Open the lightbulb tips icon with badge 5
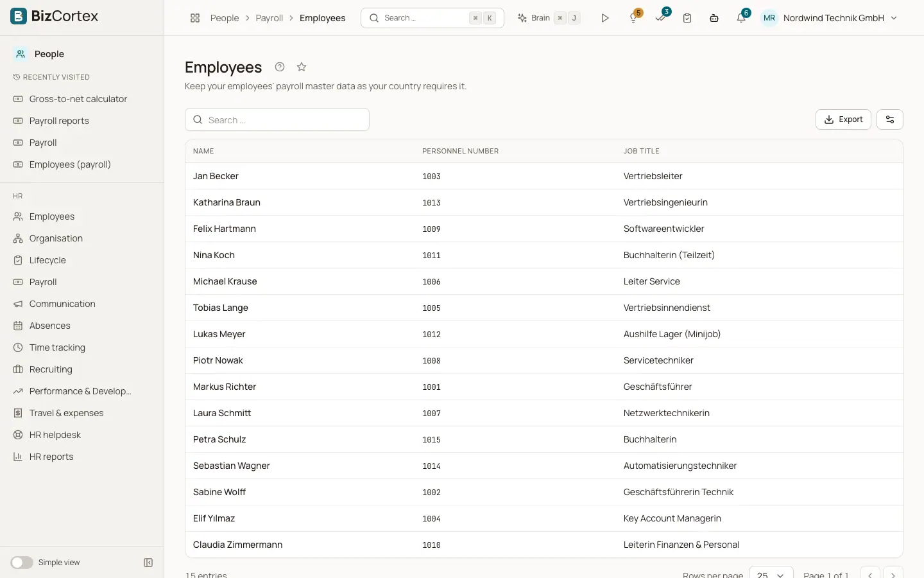924x578 pixels. tap(634, 18)
